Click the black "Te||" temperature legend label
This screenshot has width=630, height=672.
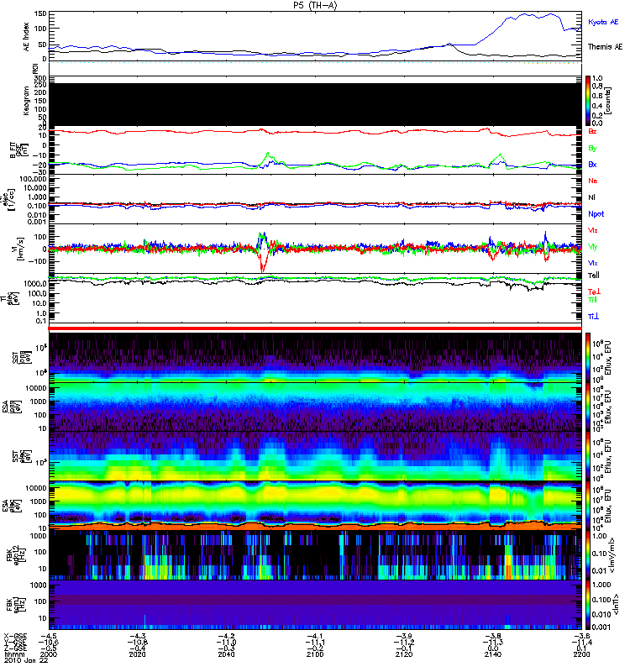point(594,276)
